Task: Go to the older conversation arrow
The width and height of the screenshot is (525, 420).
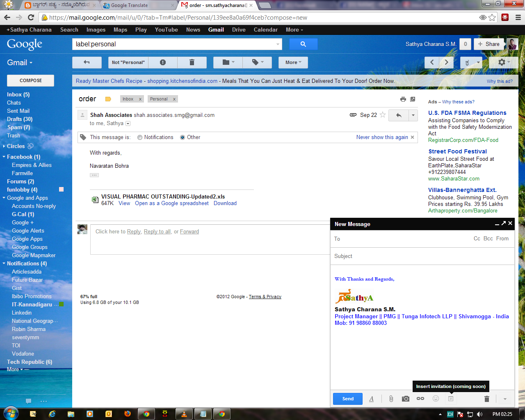Action: point(446,62)
